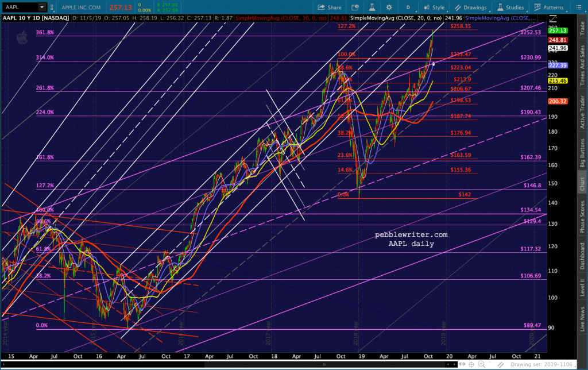The height and width of the screenshot is (370, 588).
Task: Click the AAPL 10 Y 1D [NASDAQ] chart title
Action: point(36,18)
